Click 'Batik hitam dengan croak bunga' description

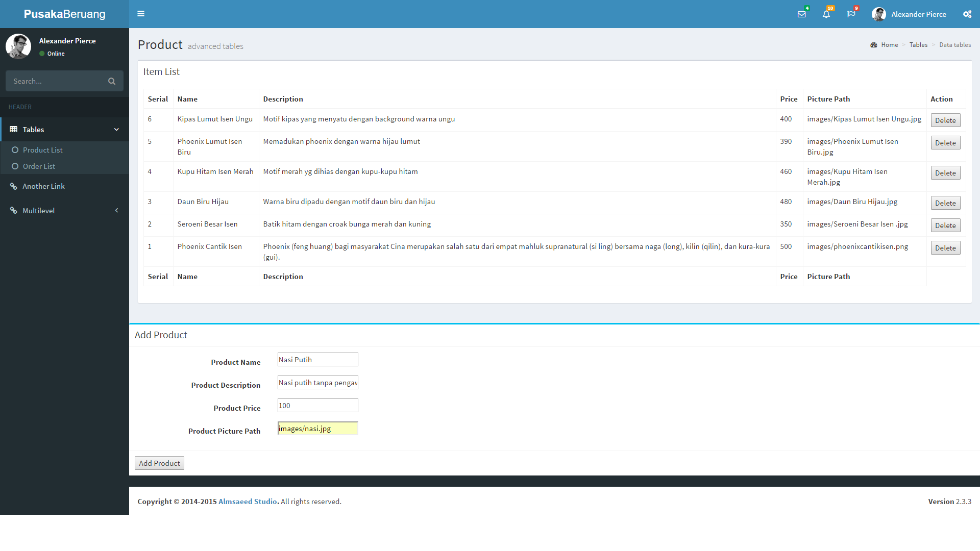[x=347, y=224]
